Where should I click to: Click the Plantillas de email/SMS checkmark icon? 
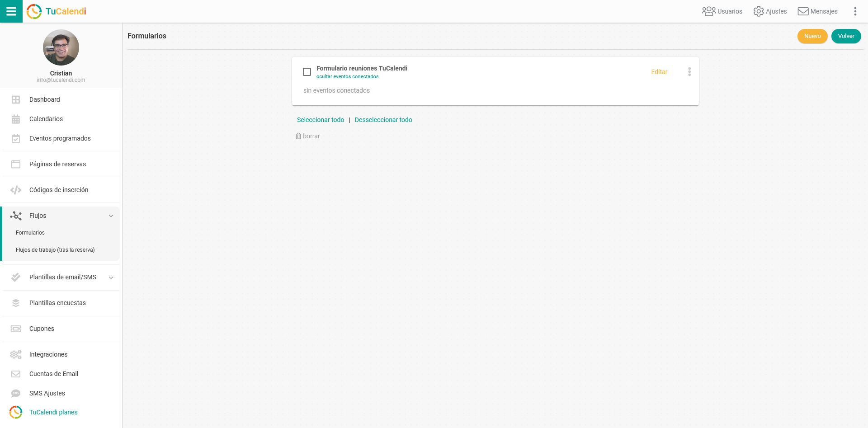pyautogui.click(x=16, y=277)
